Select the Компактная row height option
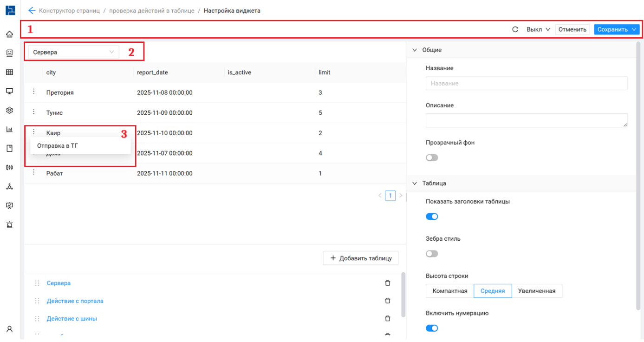The width and height of the screenshot is (644, 342). point(449,291)
